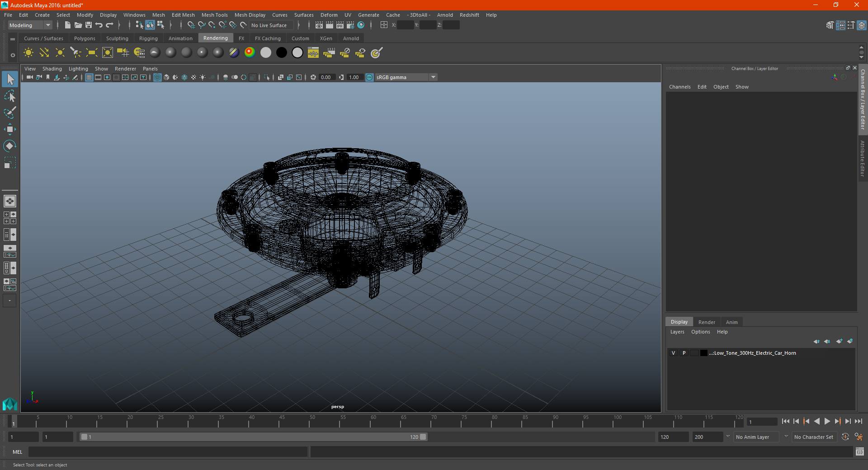This screenshot has height=470, width=868.
Task: Create new layer and assign selected objects
Action: point(850,341)
